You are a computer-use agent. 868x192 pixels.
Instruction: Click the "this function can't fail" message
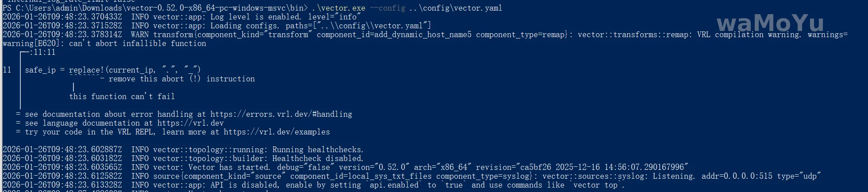(x=122, y=97)
